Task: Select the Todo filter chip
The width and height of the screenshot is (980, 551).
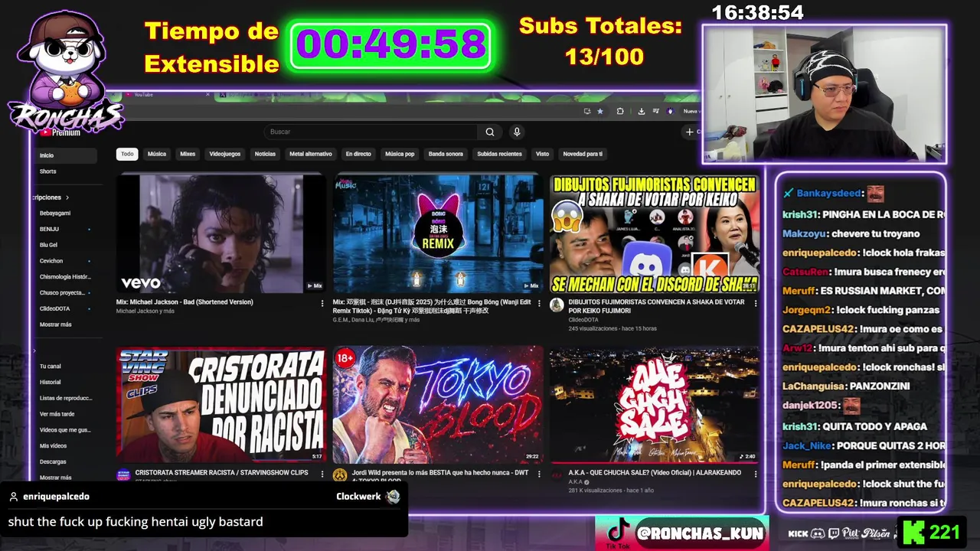Action: coord(127,154)
